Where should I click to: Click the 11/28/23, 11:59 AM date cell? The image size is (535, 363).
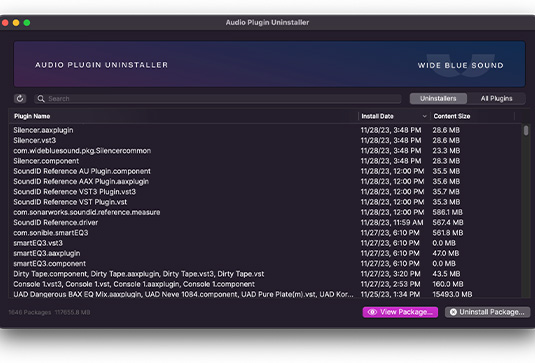pos(392,222)
